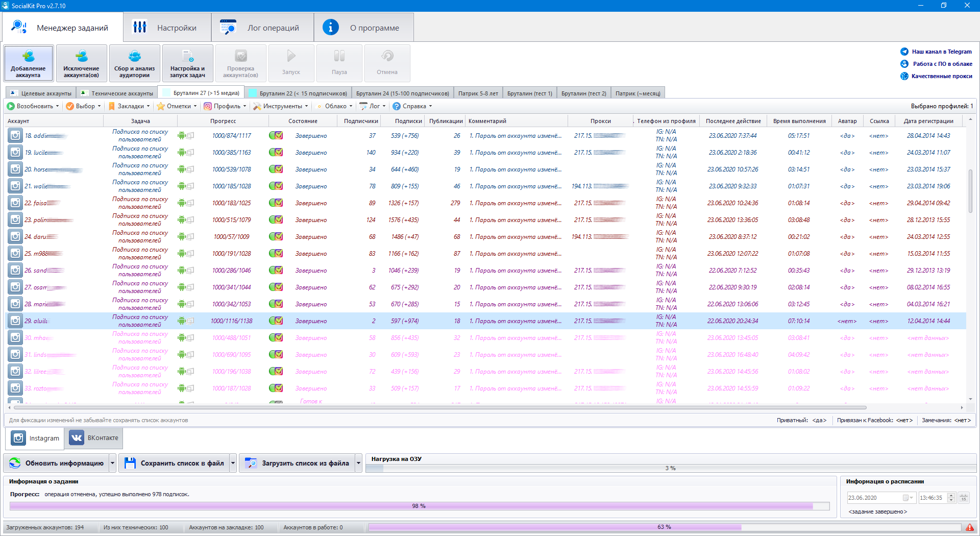Viewport: 980px width, 536px height.
Task: Open Сбор и анализ аудитории tool
Action: (x=134, y=63)
